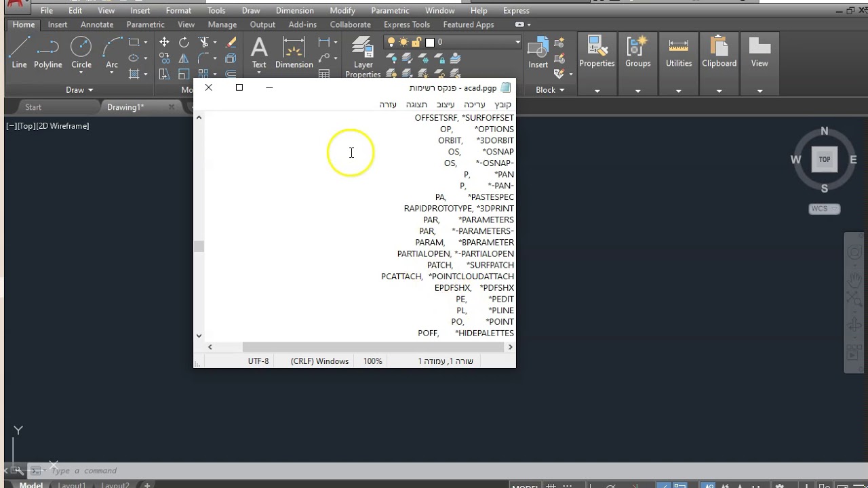Open Notepad's תצוגה (View) menu
The height and width of the screenshot is (488, 868).
416,104
